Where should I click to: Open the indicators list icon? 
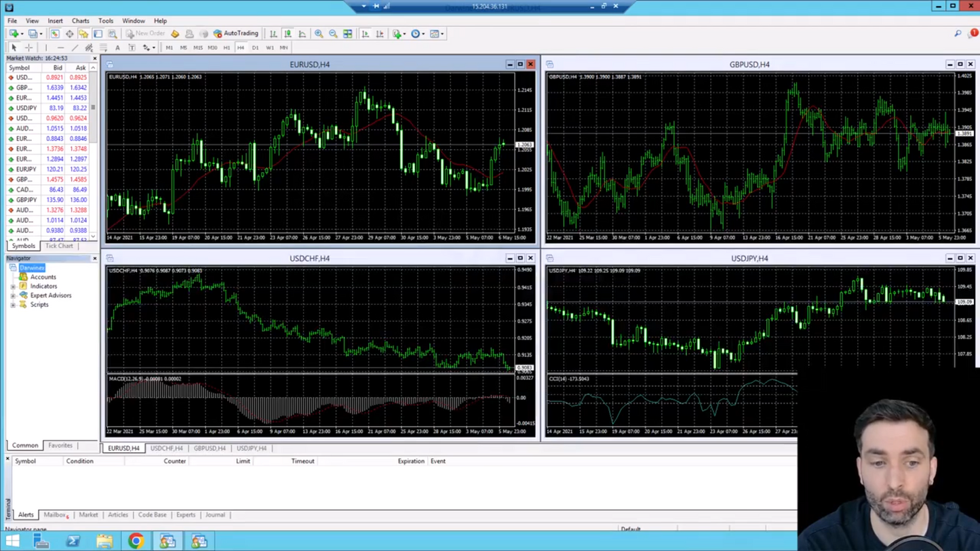tap(397, 33)
